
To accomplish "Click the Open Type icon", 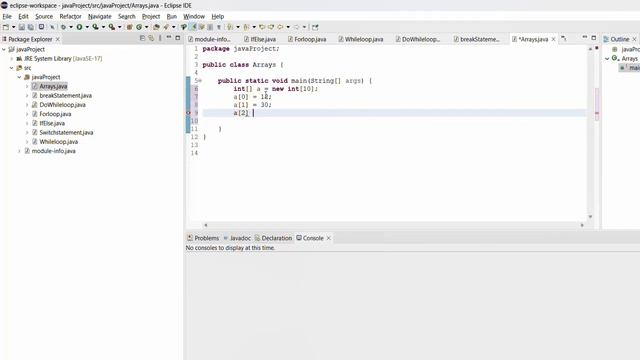I will click(x=156, y=27).
